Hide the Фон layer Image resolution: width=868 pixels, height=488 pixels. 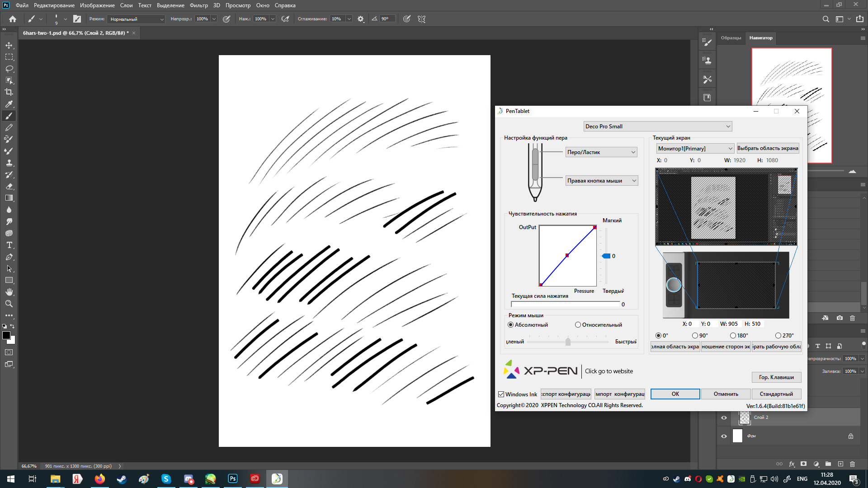click(x=724, y=436)
